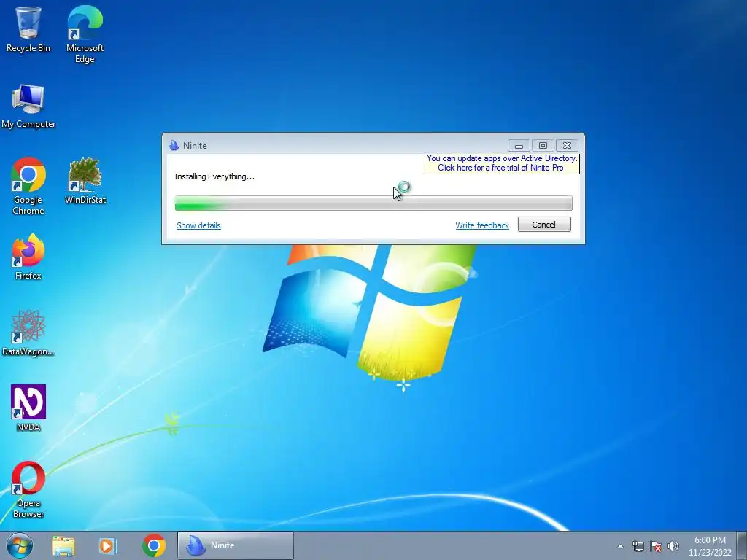
Task: Select the Opera Browser desktop shortcut
Action: pyautogui.click(x=28, y=489)
